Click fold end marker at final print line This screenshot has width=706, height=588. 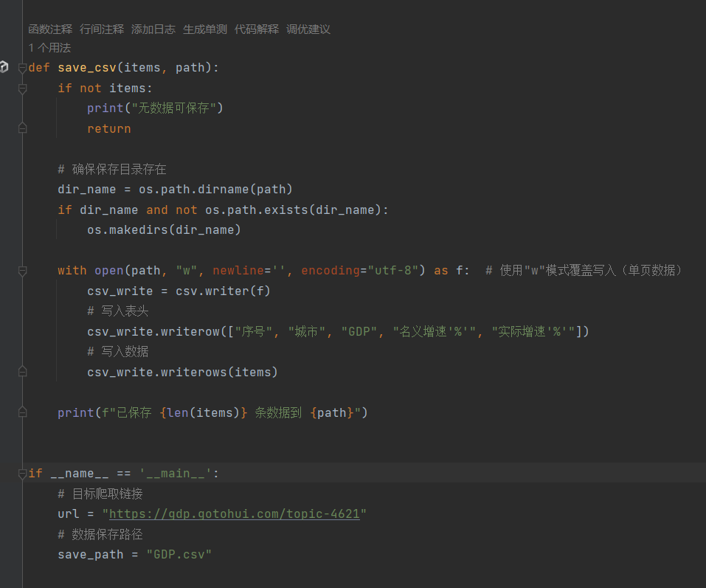coord(23,412)
